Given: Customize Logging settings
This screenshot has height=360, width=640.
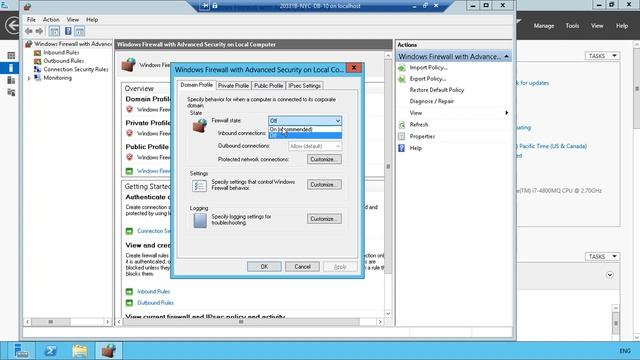Looking at the screenshot, I should point(324,219).
